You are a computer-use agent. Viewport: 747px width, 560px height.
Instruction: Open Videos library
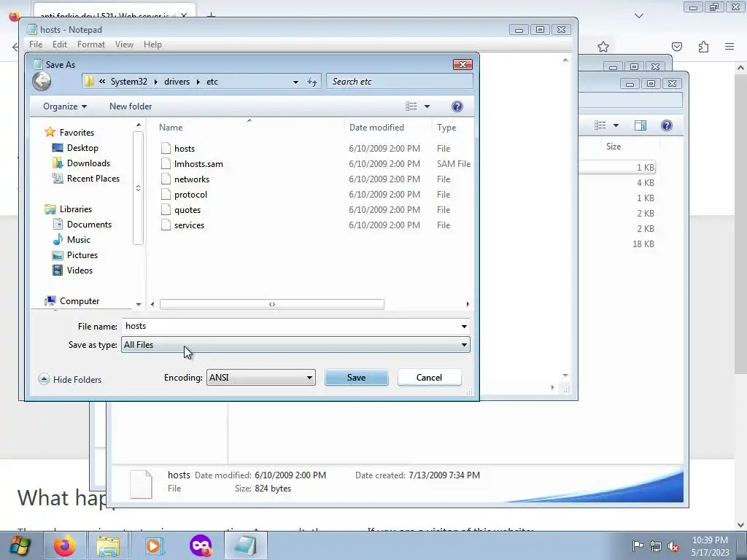pyautogui.click(x=79, y=270)
